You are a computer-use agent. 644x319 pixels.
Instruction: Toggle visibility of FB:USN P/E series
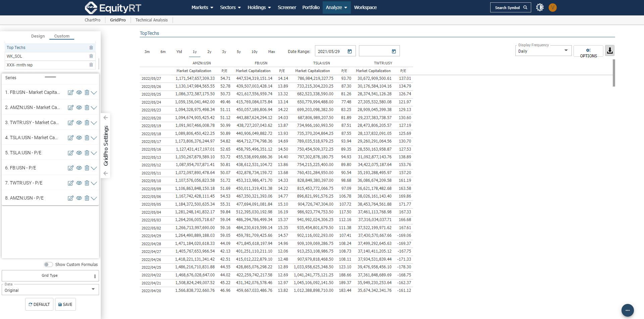point(79,168)
